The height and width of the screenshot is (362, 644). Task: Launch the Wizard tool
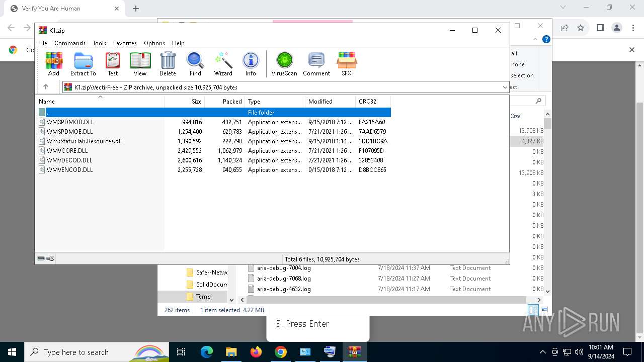tap(223, 64)
